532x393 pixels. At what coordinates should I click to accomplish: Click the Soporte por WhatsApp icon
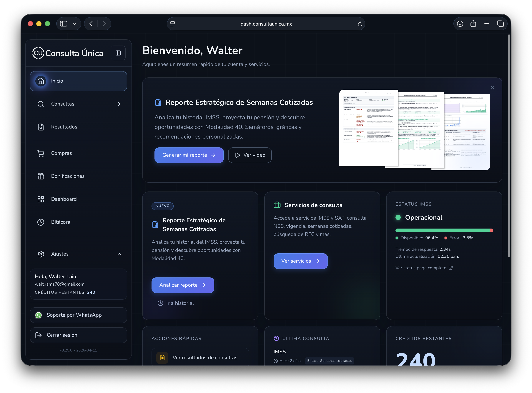(x=39, y=315)
